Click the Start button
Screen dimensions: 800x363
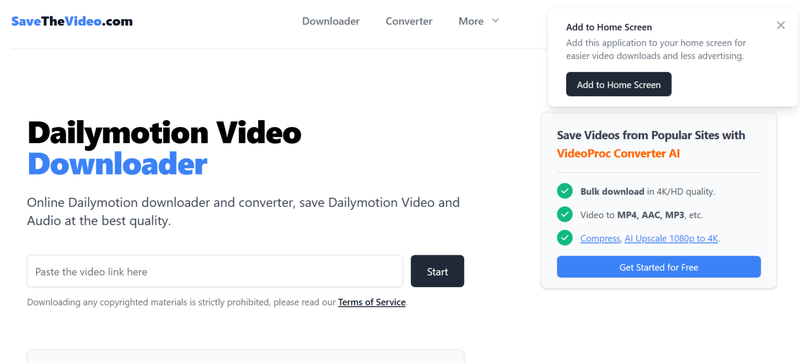point(437,271)
